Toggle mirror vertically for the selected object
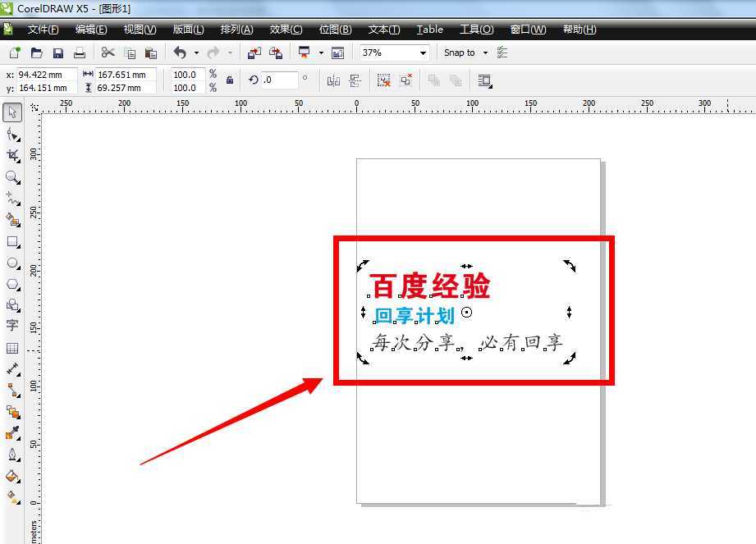 [x=355, y=80]
